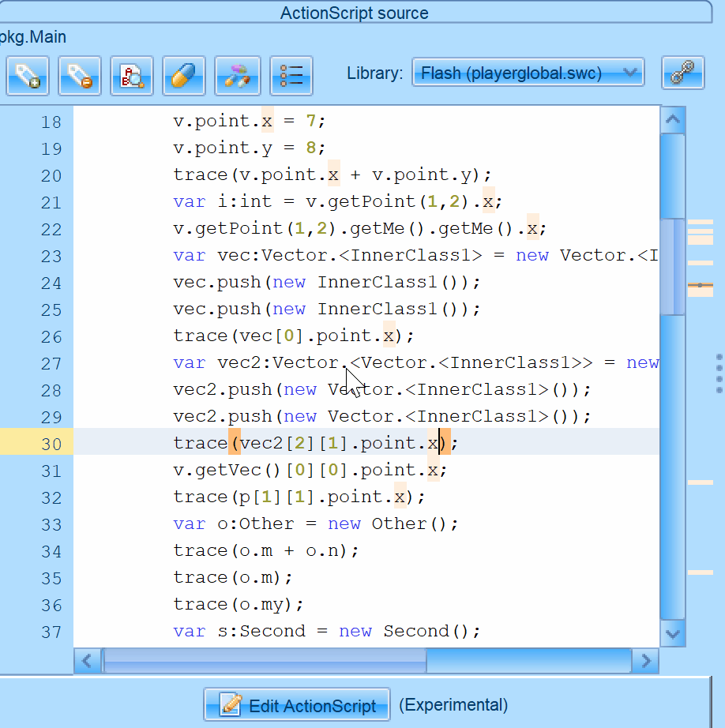Viewport: 725px width, 728px height.
Task: Click line number 18 in the gutter
Action: tap(51, 122)
